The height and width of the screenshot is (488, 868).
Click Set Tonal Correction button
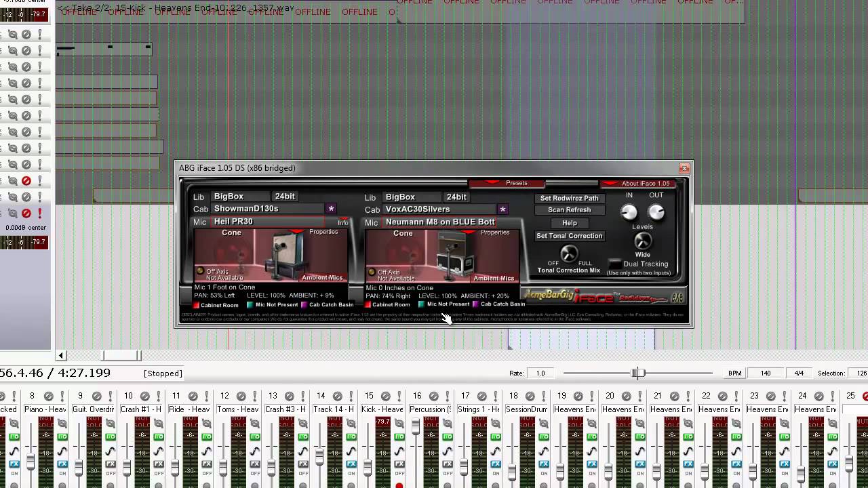(570, 236)
